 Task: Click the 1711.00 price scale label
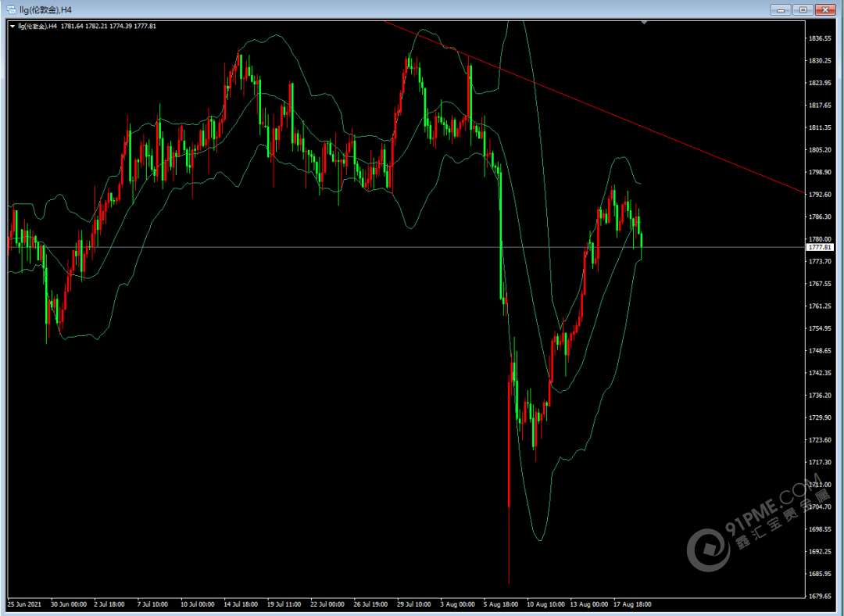[x=820, y=485]
